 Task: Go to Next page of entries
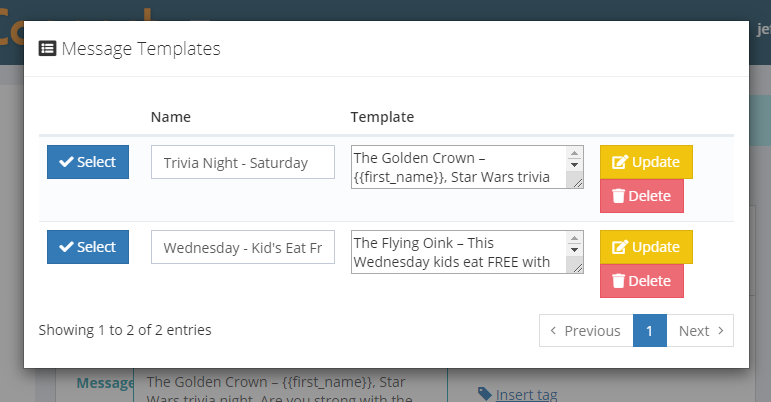click(700, 331)
